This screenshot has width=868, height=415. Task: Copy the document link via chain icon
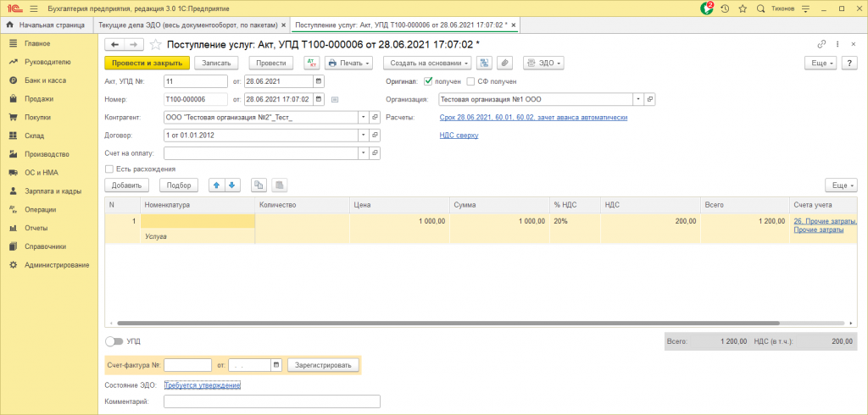[x=822, y=44]
